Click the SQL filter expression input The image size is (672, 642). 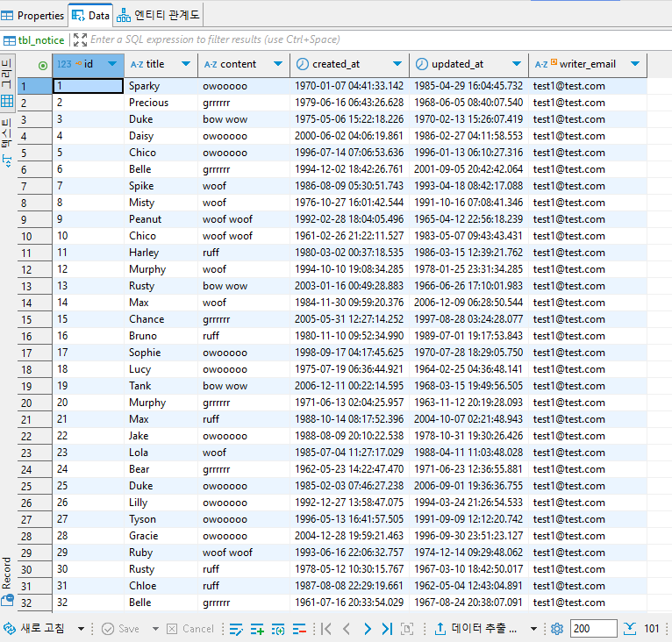(x=368, y=39)
